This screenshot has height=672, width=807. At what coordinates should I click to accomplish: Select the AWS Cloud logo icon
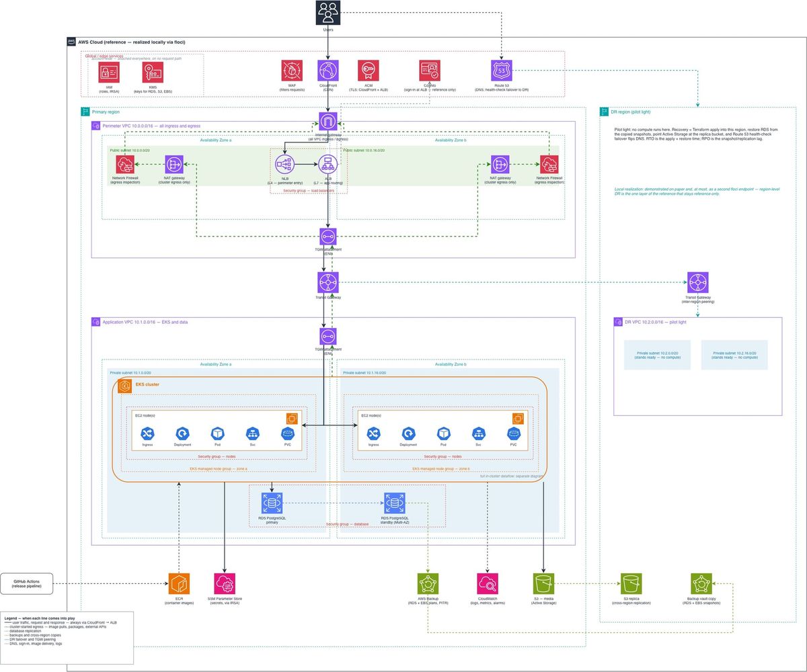click(x=71, y=42)
